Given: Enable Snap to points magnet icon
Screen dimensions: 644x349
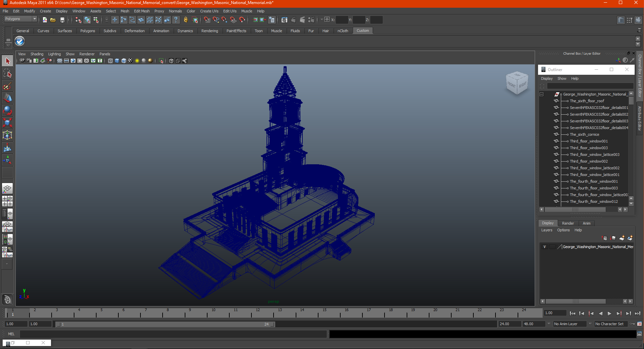Looking at the screenshot, I should 224,20.
